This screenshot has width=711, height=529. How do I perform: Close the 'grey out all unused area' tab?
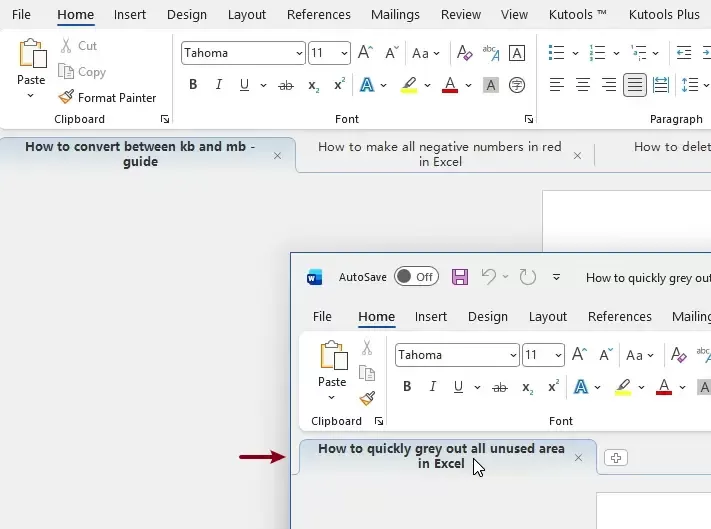click(x=578, y=458)
